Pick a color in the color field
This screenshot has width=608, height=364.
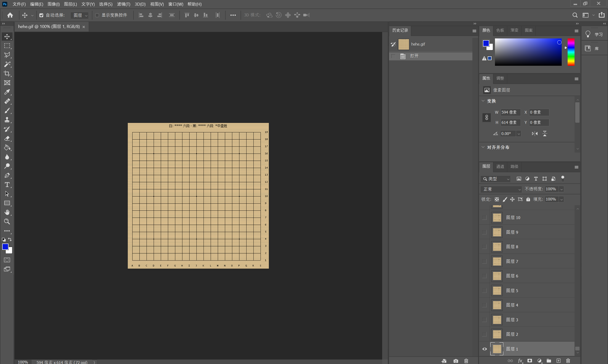pyautogui.click(x=528, y=52)
